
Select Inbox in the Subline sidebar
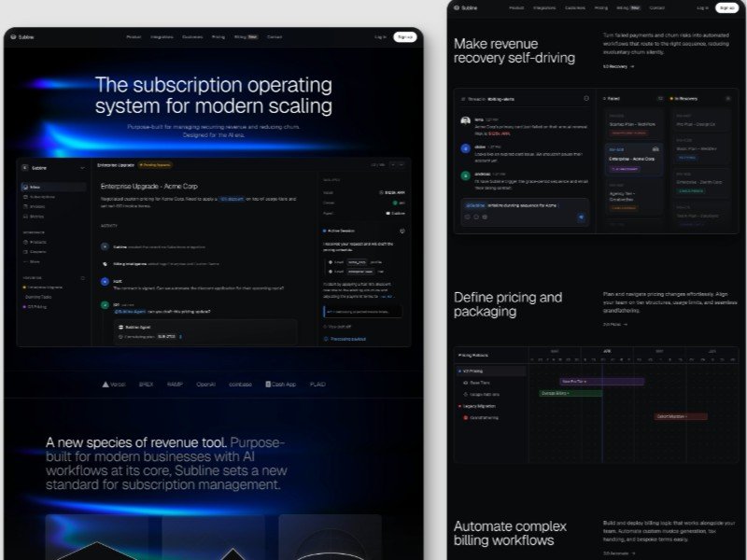coord(39,185)
